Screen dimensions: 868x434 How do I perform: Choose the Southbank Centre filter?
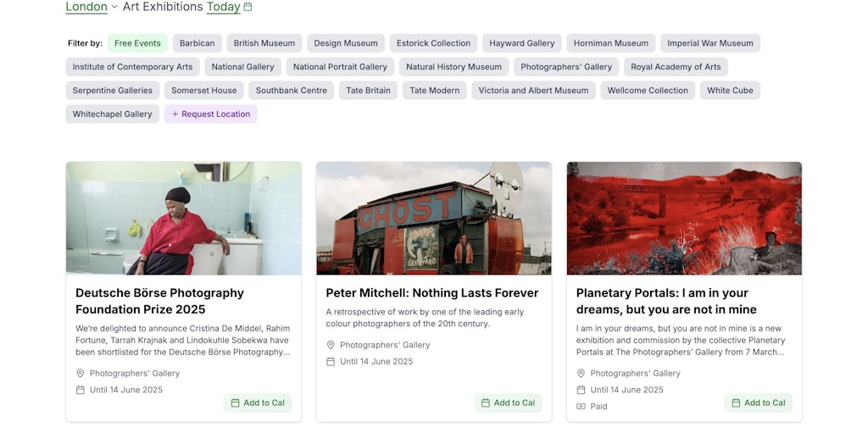tap(292, 90)
